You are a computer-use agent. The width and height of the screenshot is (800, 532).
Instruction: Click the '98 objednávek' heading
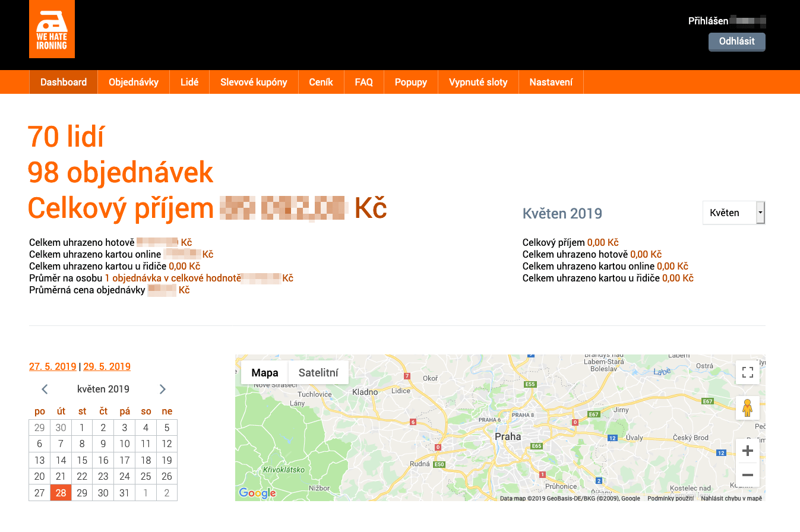121,172
